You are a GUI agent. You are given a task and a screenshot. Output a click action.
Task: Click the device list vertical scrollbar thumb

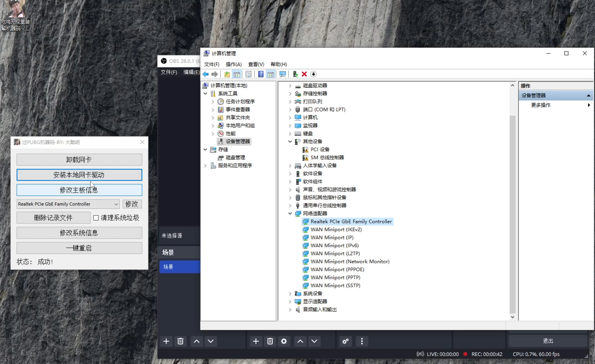click(512, 214)
